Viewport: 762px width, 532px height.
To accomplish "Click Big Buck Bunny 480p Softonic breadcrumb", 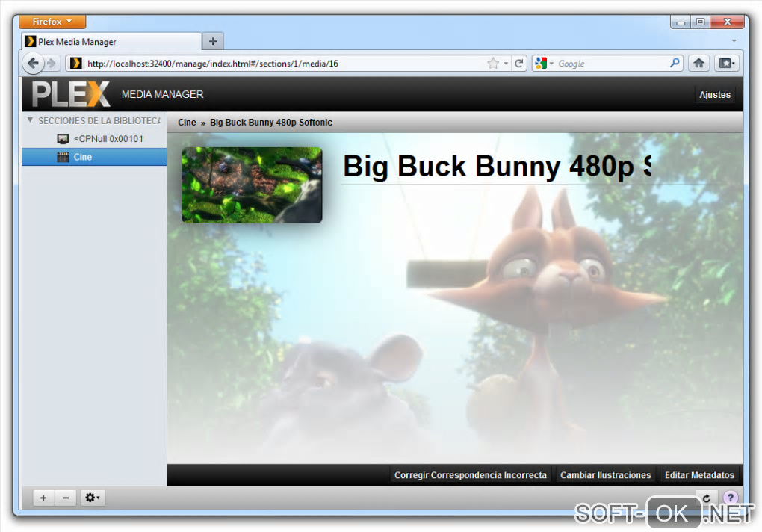I will click(x=271, y=123).
